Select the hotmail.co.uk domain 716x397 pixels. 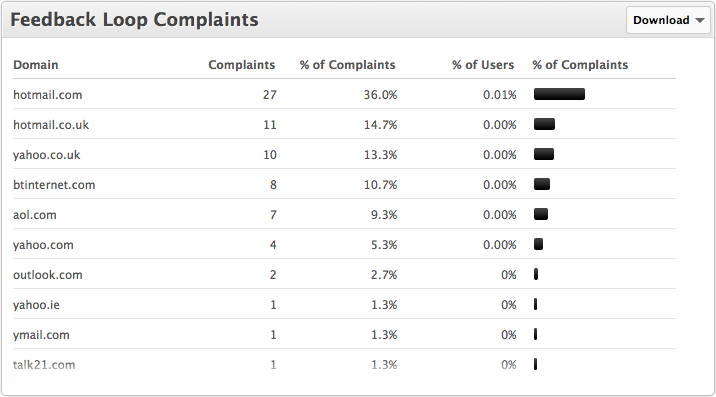(x=51, y=125)
